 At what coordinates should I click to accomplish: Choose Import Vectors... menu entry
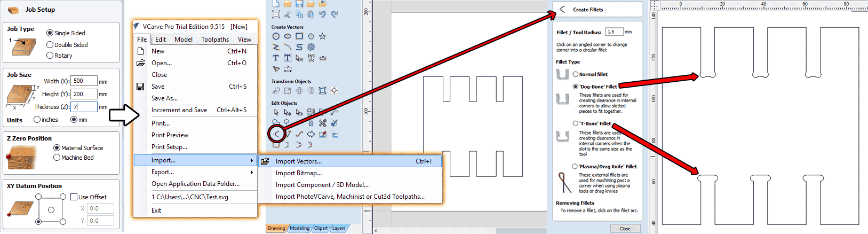[350, 161]
